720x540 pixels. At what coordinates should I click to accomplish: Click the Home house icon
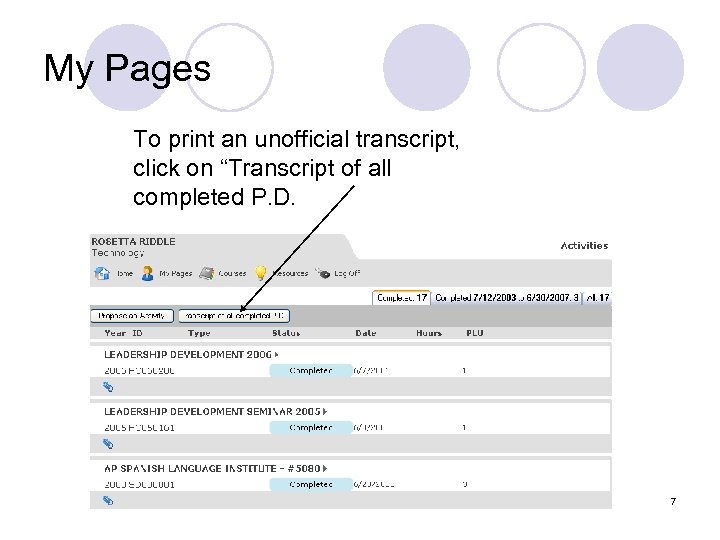click(102, 273)
